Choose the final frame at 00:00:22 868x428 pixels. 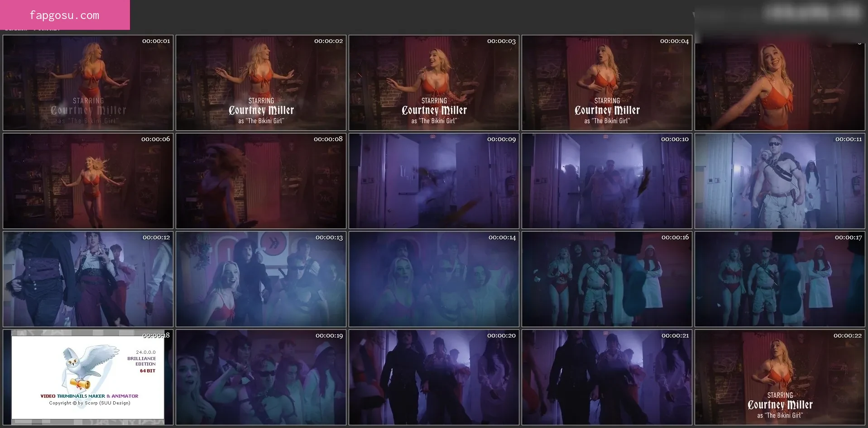(x=780, y=377)
